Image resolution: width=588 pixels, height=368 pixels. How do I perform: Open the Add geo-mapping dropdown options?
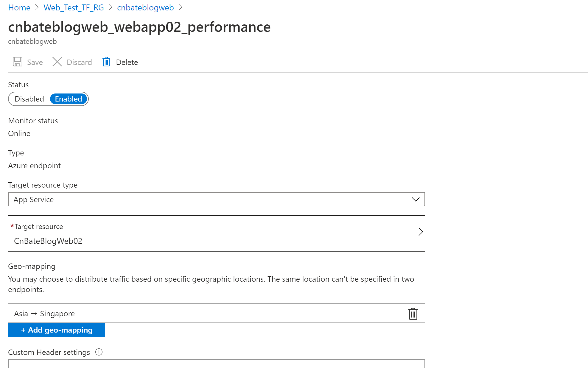(57, 329)
